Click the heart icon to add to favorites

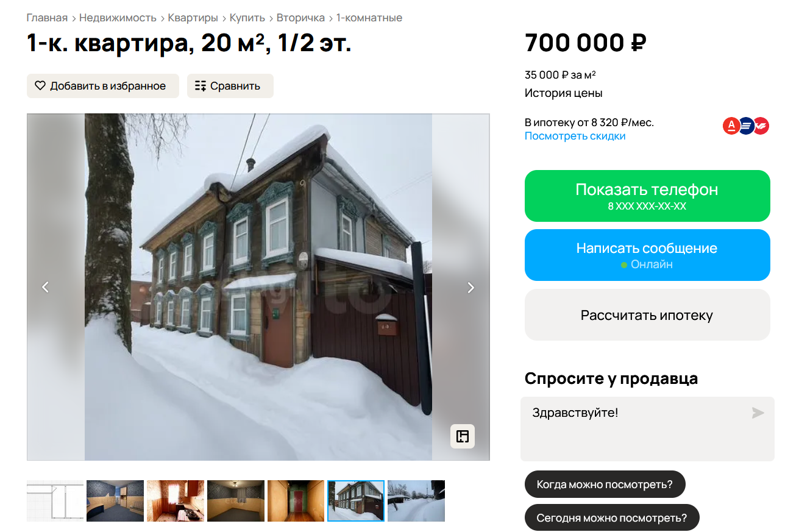[x=40, y=86]
